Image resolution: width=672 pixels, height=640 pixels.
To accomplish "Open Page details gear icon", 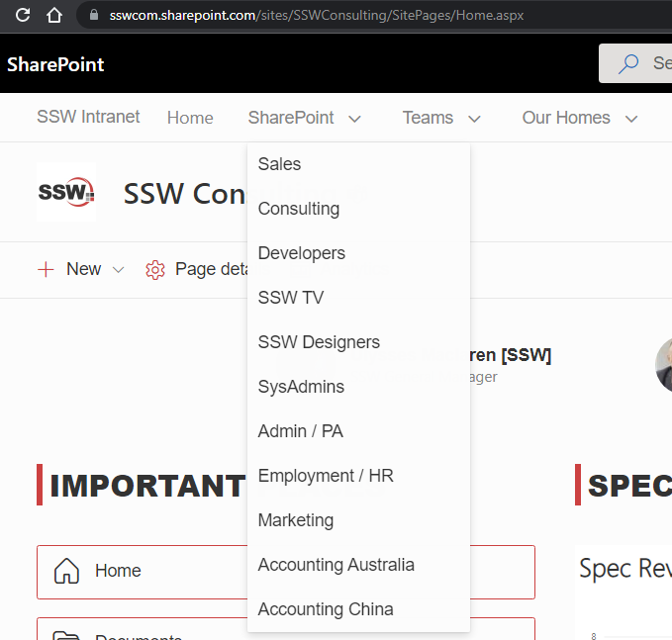I will [155, 270].
